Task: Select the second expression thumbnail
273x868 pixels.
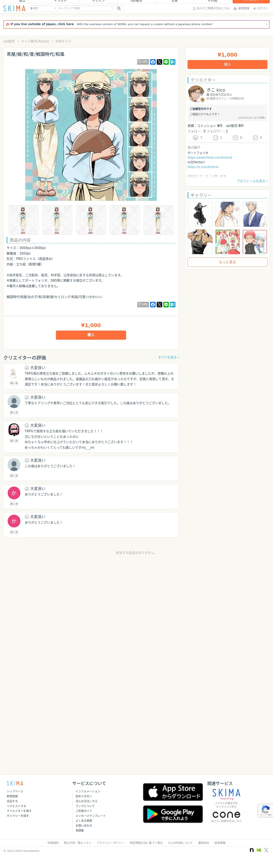Action: 57,220
